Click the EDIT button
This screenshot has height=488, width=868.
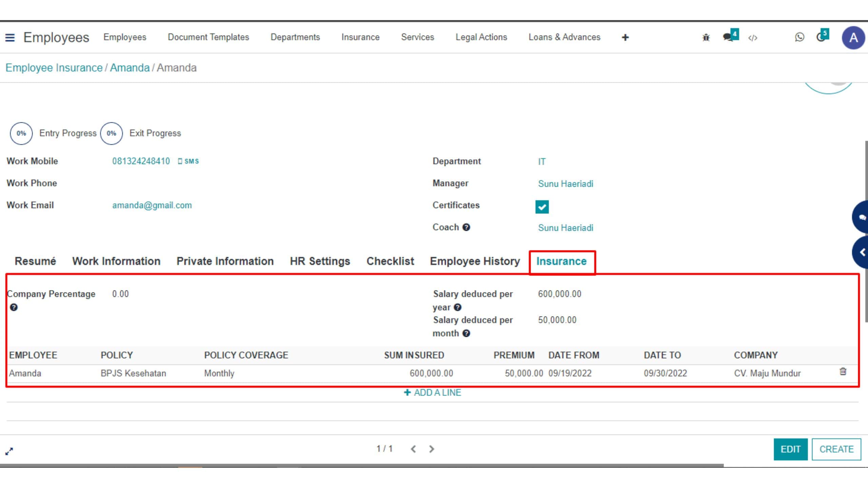click(790, 449)
